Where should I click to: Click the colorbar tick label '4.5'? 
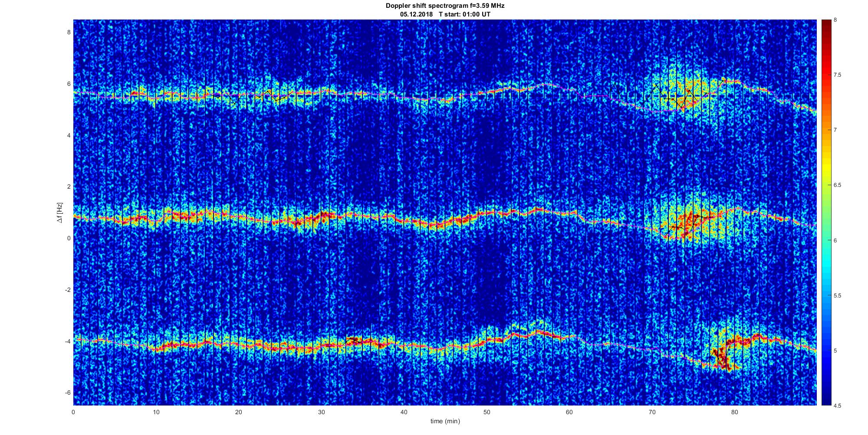coord(837,406)
